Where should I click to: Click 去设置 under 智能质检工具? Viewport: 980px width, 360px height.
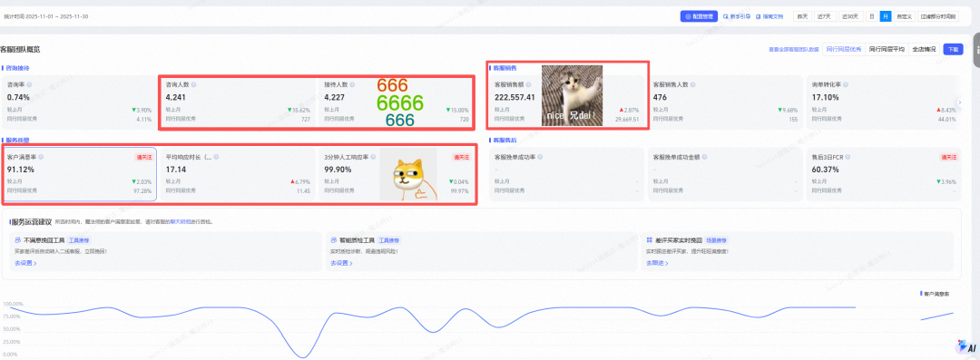pyautogui.click(x=341, y=263)
